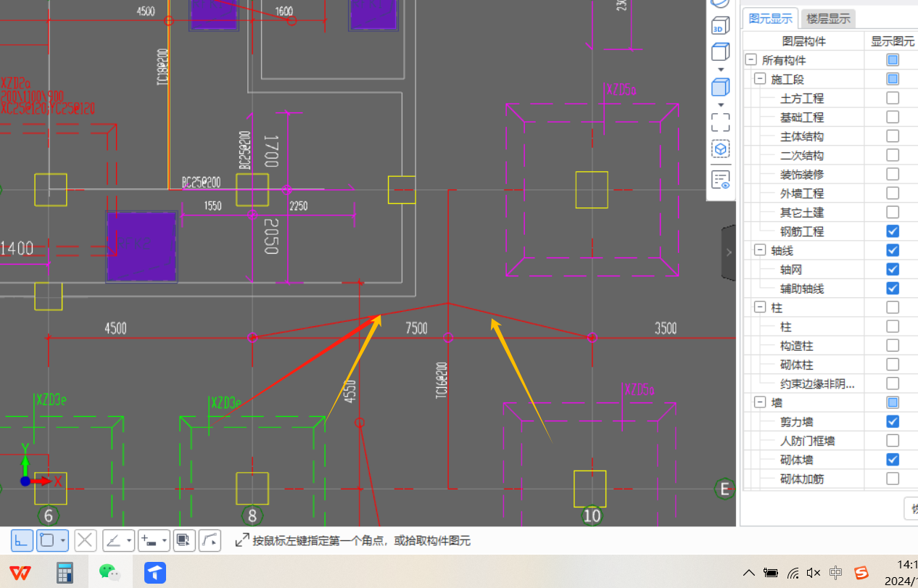Viewport: 918px width, 588px height.
Task: Enable 人防门框墙 checkbox
Action: [893, 441]
